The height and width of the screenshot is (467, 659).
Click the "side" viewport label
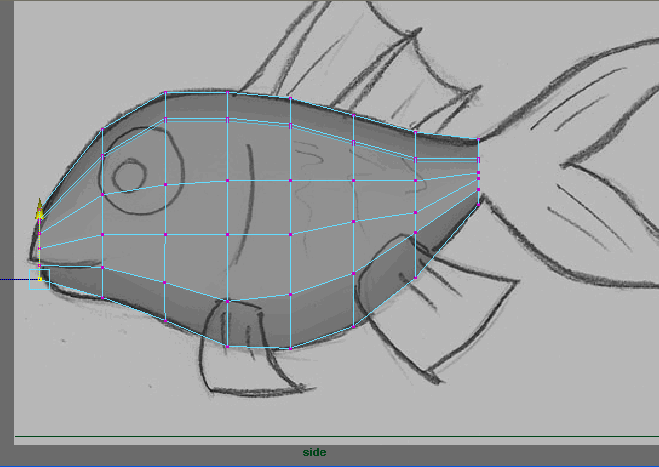[x=315, y=452]
